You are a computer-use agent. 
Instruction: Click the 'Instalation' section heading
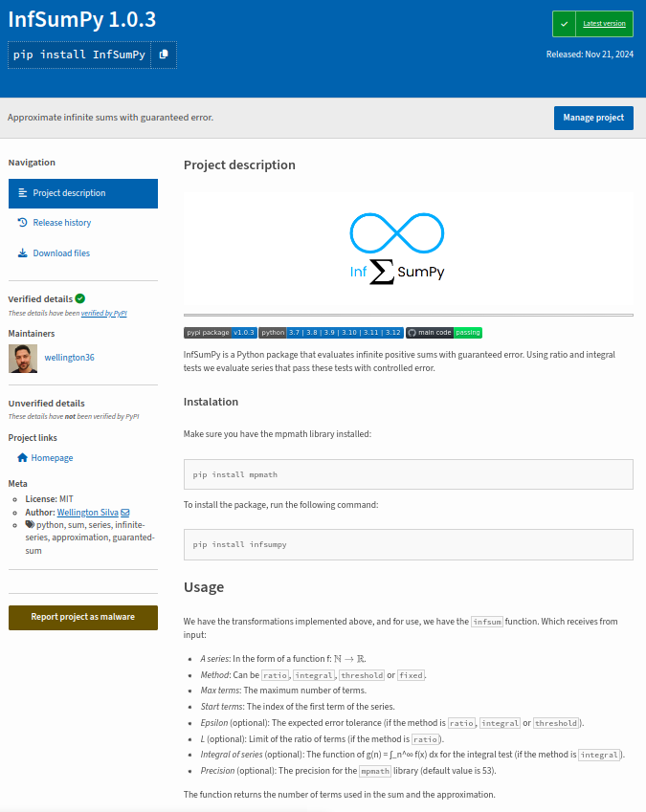(x=211, y=402)
